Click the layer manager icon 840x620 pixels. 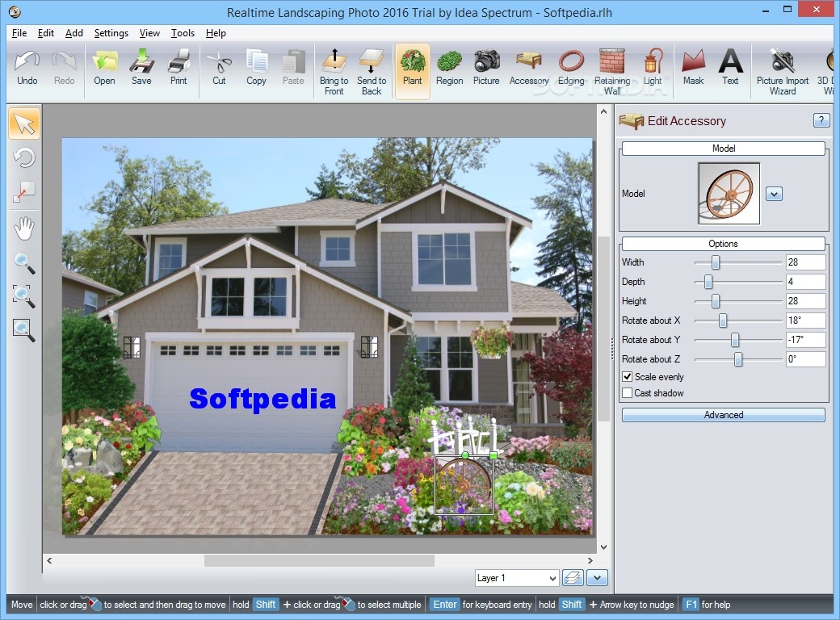click(x=573, y=578)
